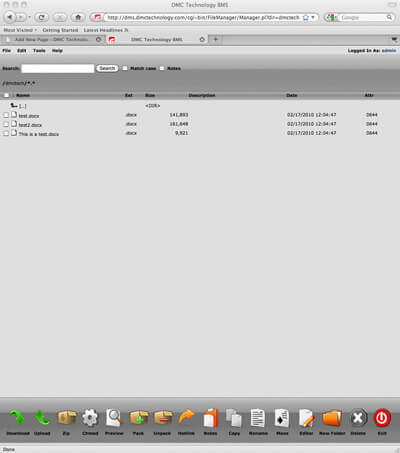The height and width of the screenshot is (453, 400).
Task: Click the file icon beside test.docx
Action: [14, 115]
